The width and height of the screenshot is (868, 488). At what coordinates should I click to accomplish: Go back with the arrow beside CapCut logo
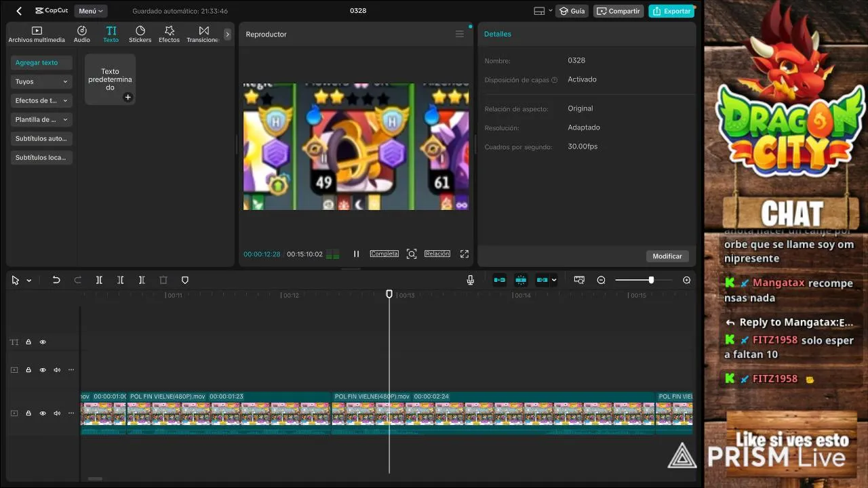point(19,11)
